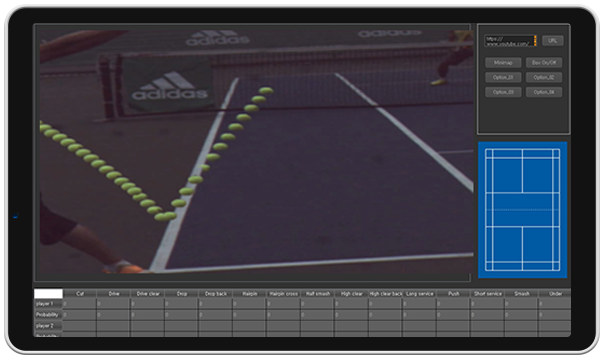Click the white top-left table cell
Viewport: 605px width, 360px height.
point(48,294)
